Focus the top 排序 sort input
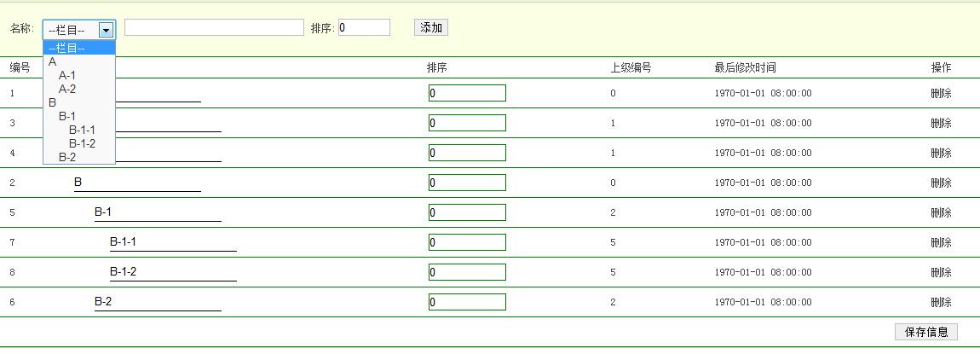Screen dimensions: 980x354 pos(364,27)
